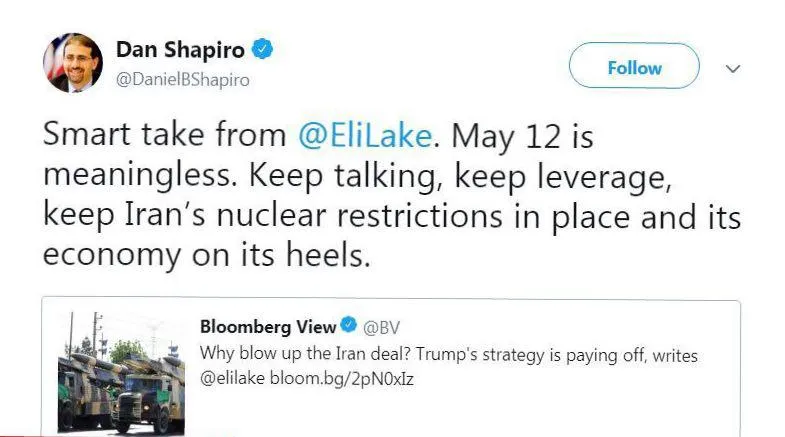Click 'Keep talking, keep leverage,' tweet line
This screenshot has width=785, height=437.
coord(460,176)
